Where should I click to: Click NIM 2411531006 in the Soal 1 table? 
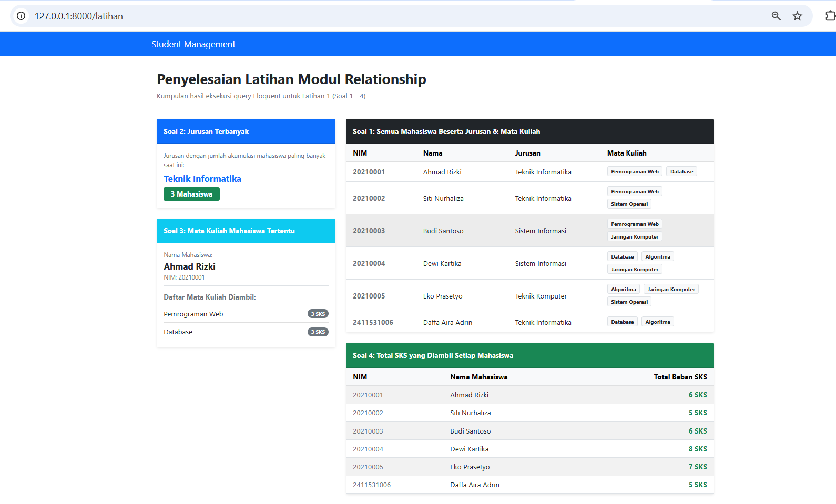373,322
